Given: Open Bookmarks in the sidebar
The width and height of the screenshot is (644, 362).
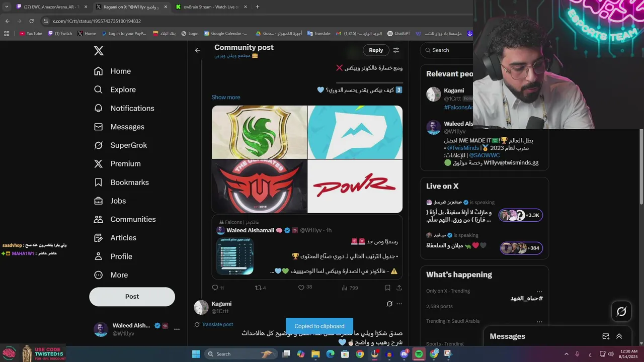Looking at the screenshot, I should [121, 183].
